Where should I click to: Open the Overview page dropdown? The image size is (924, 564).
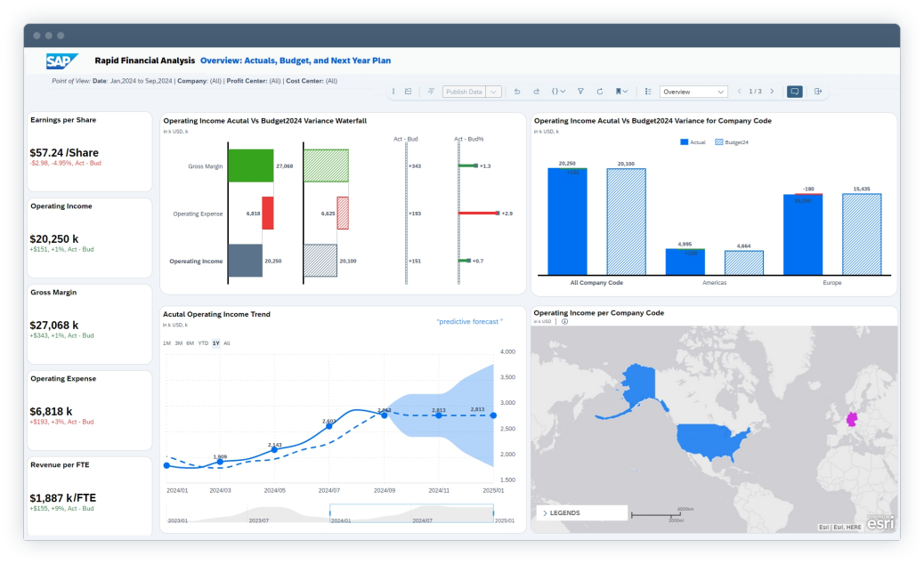point(693,91)
